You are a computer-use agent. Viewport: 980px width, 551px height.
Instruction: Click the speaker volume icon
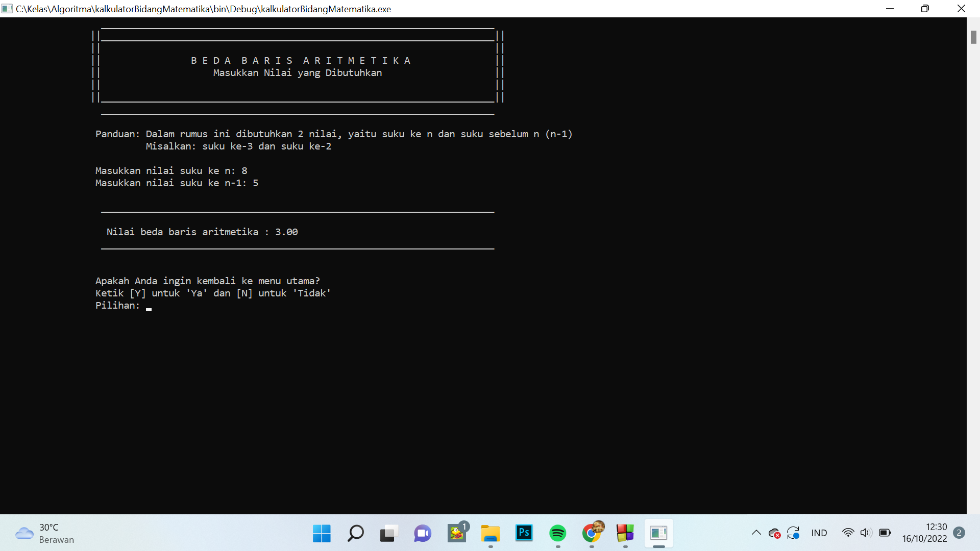click(865, 533)
